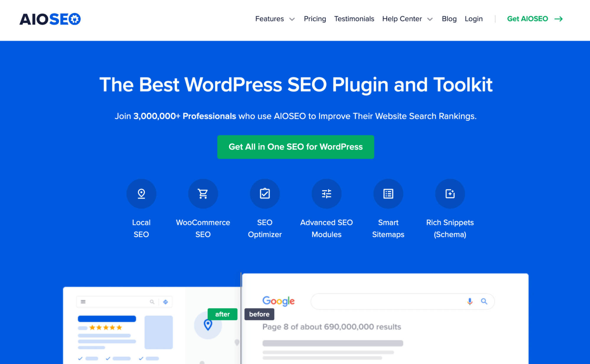
Task: Click the Google search magnifier icon
Action: [484, 301]
